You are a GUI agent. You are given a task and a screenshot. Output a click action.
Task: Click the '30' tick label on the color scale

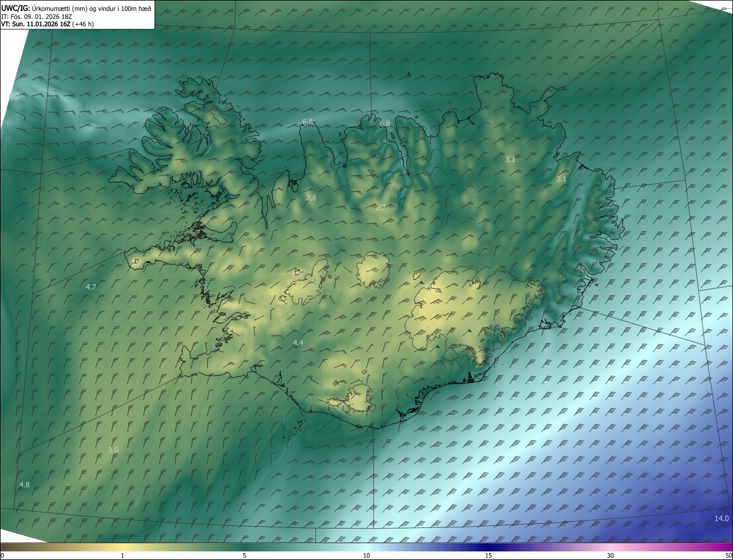(610, 556)
